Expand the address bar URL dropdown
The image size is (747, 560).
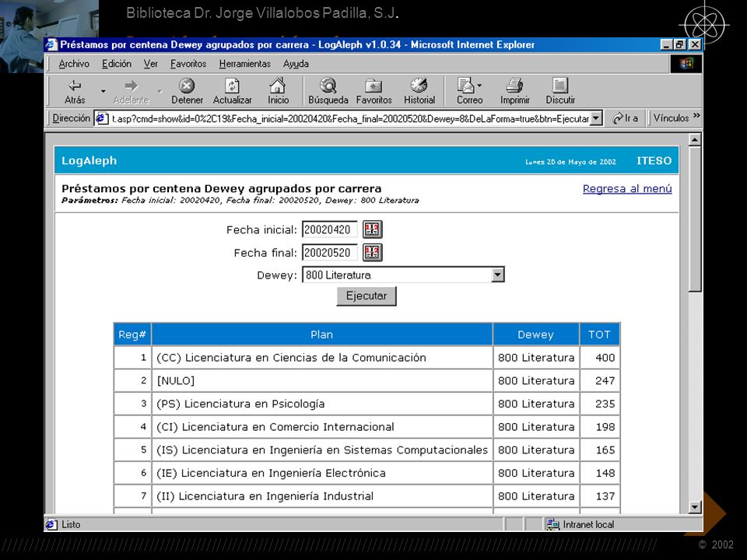(596, 118)
